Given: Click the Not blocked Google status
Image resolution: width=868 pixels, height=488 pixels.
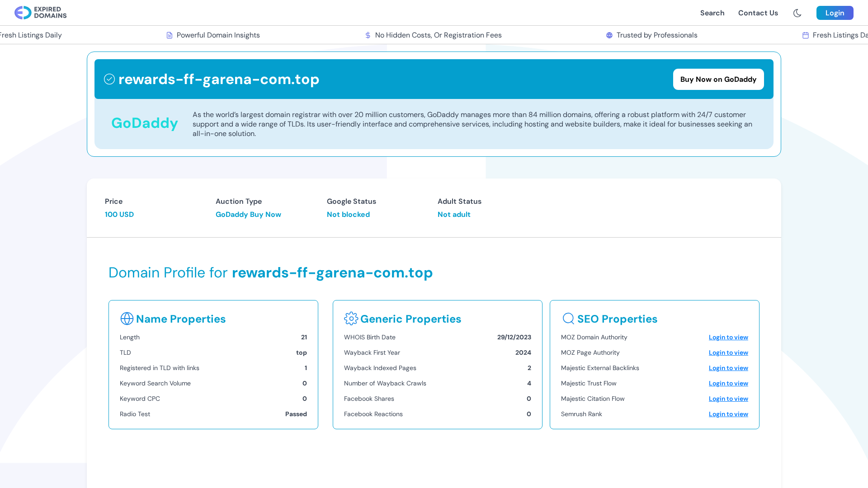Looking at the screenshot, I should point(348,215).
